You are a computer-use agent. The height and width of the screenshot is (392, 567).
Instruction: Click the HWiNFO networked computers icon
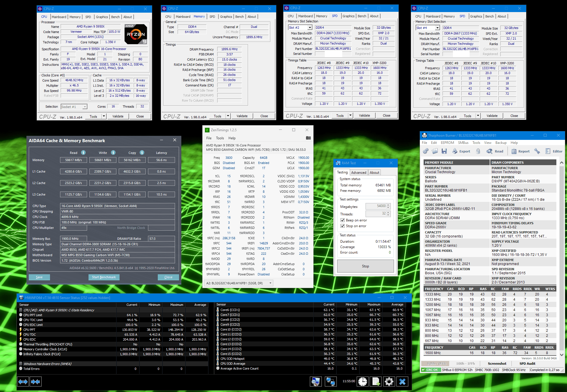[330, 381]
